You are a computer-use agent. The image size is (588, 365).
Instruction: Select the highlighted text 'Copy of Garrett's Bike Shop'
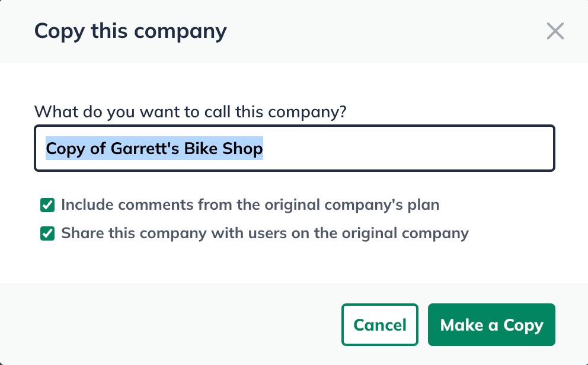click(154, 148)
